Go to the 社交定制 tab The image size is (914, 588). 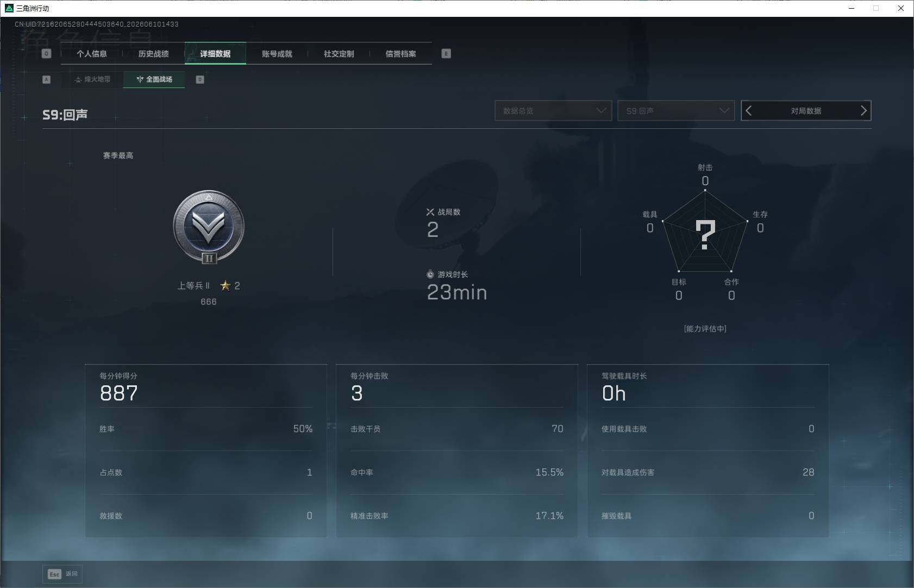point(339,54)
